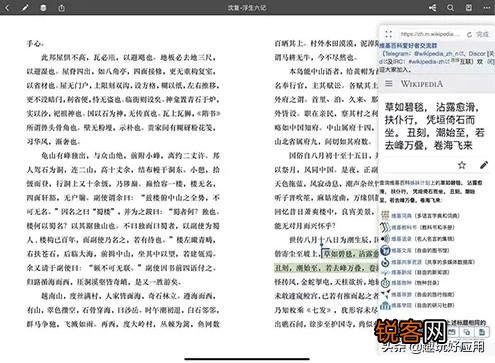Tap the document icon in popup bottom bar
The width and height of the screenshot is (495, 363).
pyautogui.click(x=482, y=332)
